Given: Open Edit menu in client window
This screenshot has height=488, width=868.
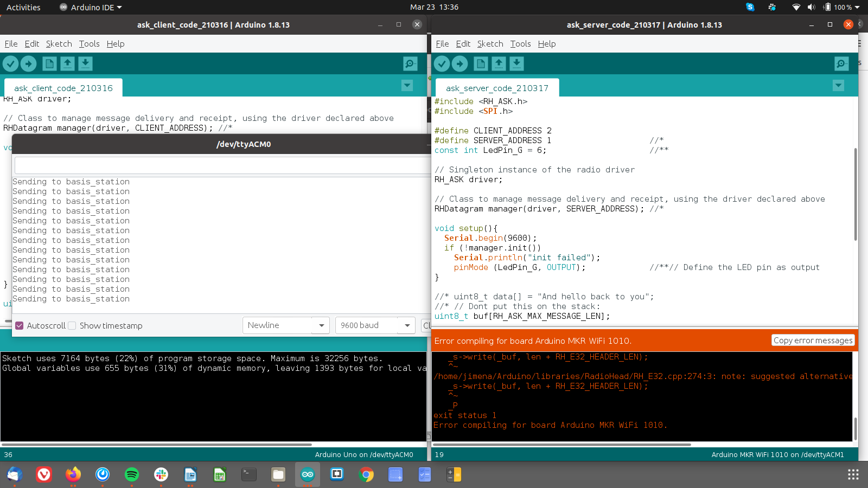Looking at the screenshot, I should [x=32, y=44].
